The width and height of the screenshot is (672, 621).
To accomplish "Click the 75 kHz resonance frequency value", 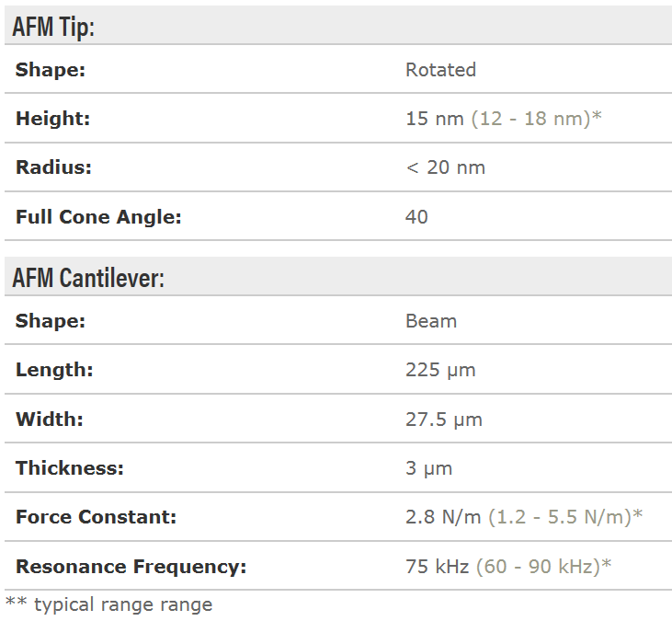I will point(438,567).
